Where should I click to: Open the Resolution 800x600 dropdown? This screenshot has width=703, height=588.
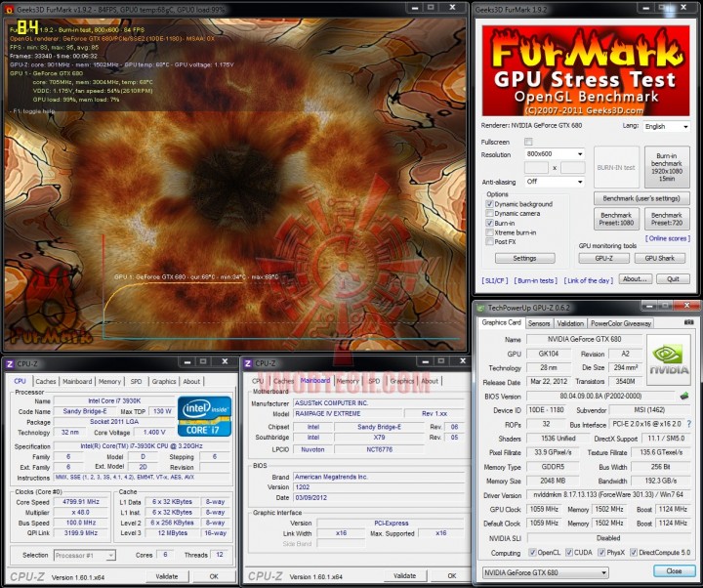coord(555,154)
